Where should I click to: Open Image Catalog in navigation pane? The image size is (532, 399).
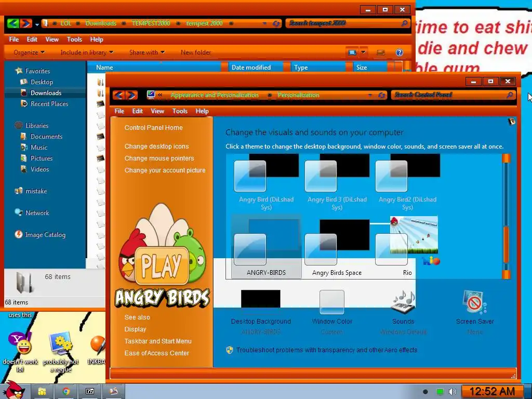click(45, 234)
